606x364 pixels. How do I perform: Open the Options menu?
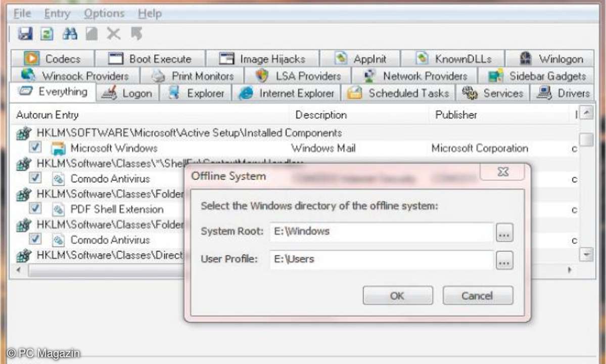click(x=104, y=14)
